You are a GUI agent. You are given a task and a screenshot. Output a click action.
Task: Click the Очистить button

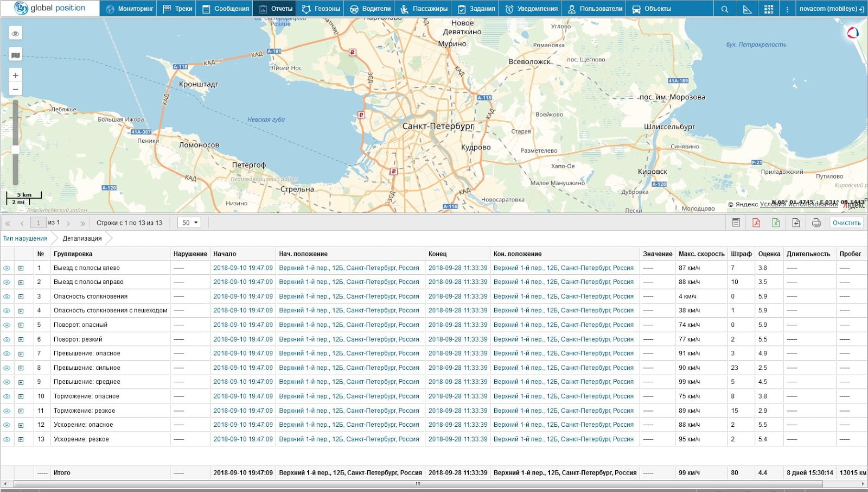(x=846, y=223)
